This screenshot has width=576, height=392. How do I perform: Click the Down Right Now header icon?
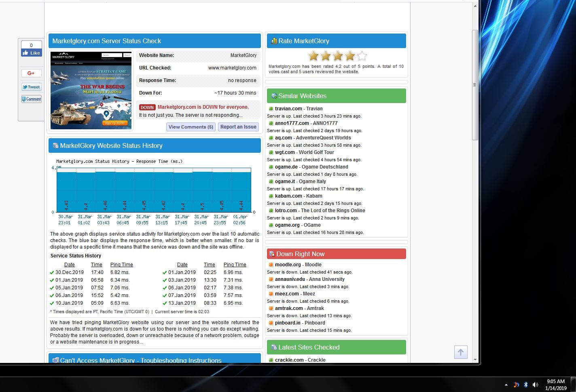click(272, 254)
